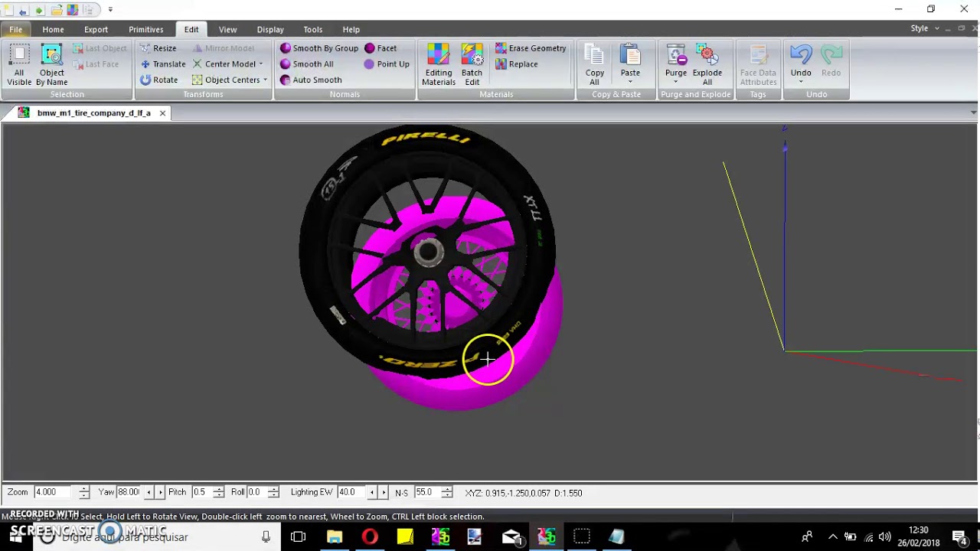Switch to the Display ribbon tab
Viewport: 980px width, 551px height.
click(270, 29)
